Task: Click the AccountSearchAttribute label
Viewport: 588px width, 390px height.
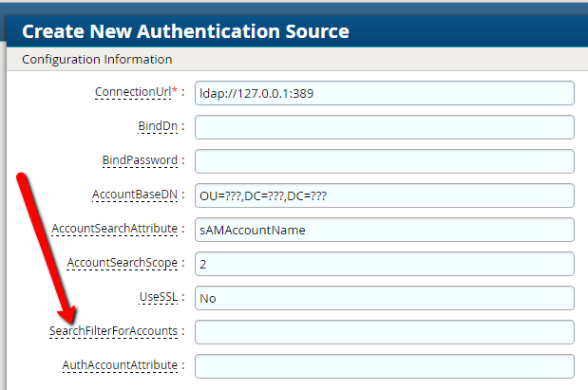Action: point(114,229)
